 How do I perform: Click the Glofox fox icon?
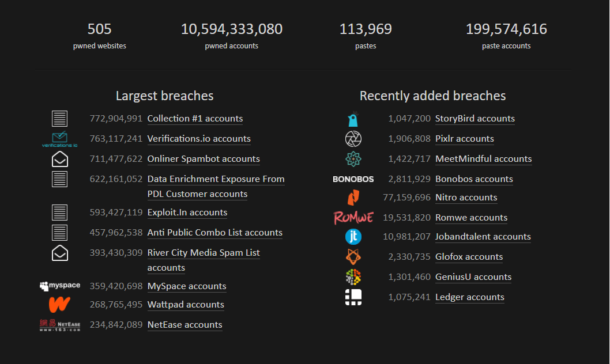coord(353,257)
